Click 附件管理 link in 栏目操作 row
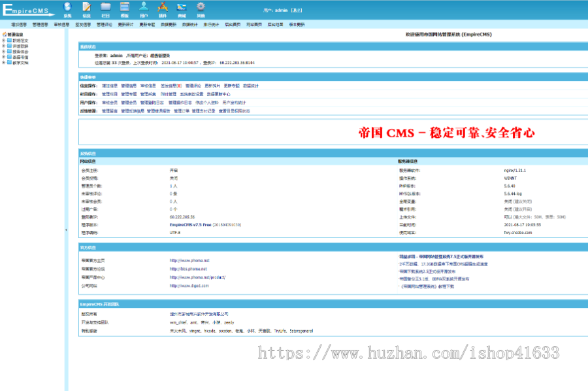Viewport: 588px width, 391px height. tap(169, 94)
